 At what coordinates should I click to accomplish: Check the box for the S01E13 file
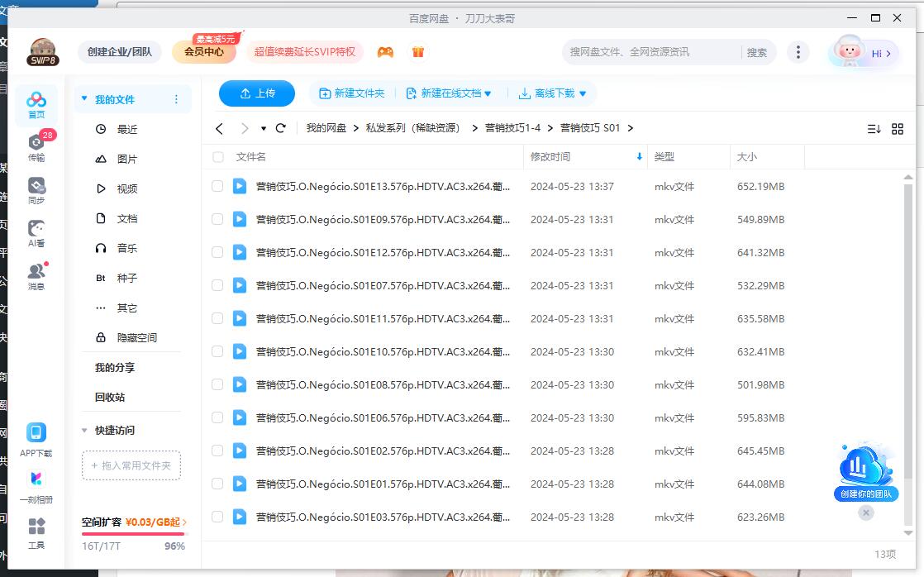tap(217, 187)
